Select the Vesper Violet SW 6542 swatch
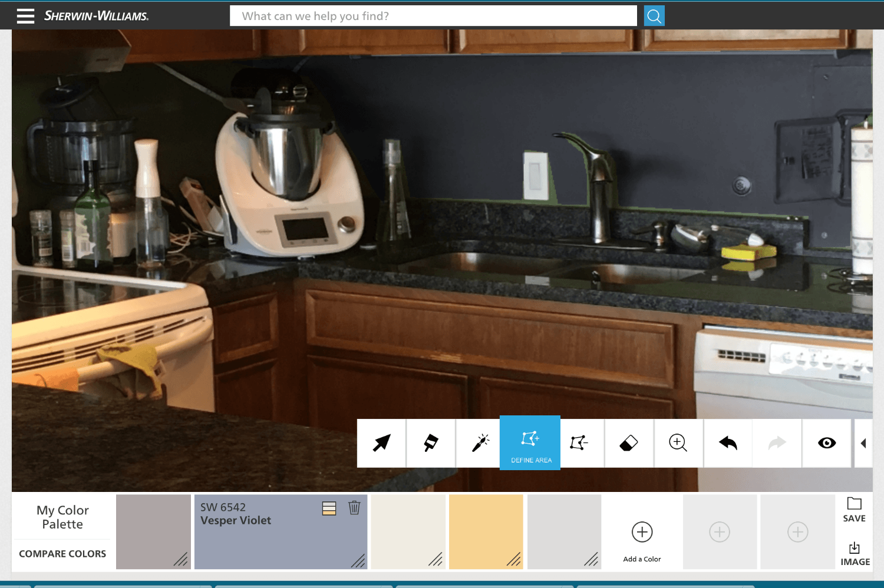This screenshot has width=884, height=588. [281, 531]
